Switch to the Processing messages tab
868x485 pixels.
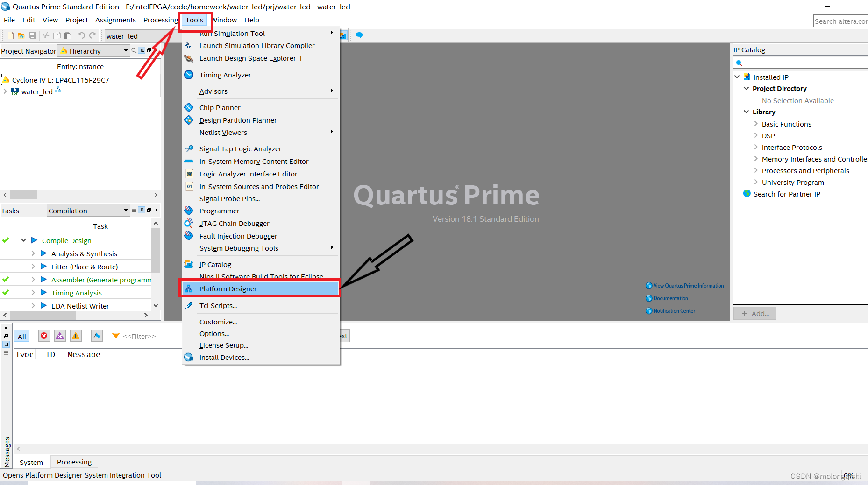pyautogui.click(x=74, y=462)
